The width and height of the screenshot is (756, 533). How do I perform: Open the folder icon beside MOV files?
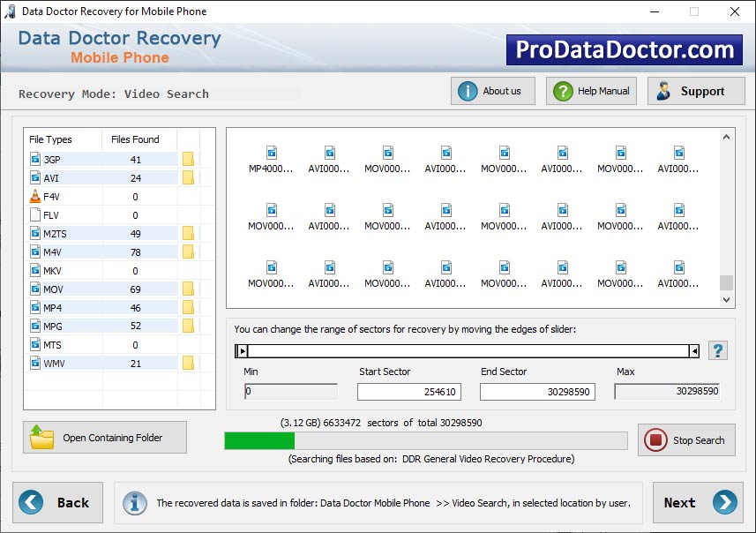click(187, 289)
